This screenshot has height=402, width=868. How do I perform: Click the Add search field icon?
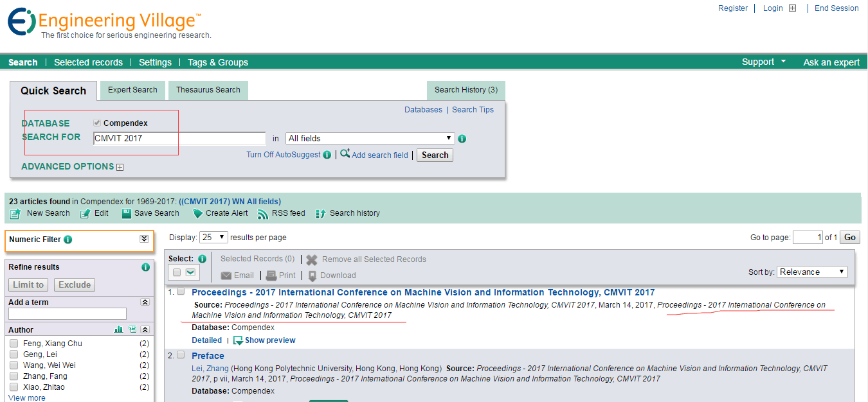345,154
